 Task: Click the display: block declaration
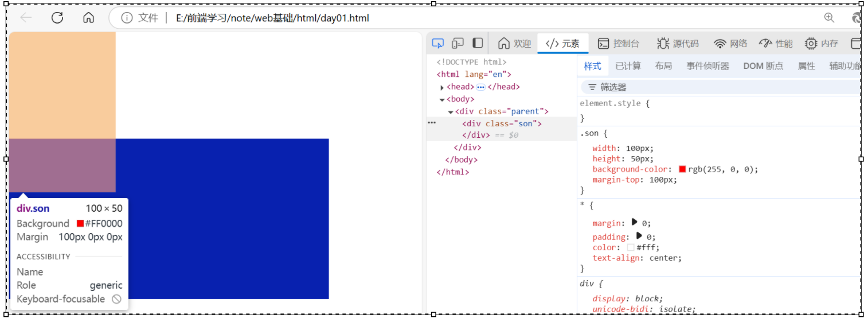(x=628, y=299)
